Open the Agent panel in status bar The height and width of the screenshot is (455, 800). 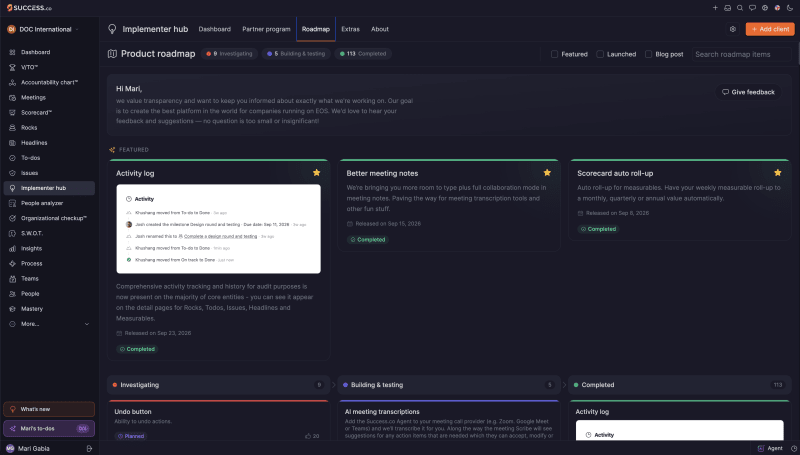[770, 448]
